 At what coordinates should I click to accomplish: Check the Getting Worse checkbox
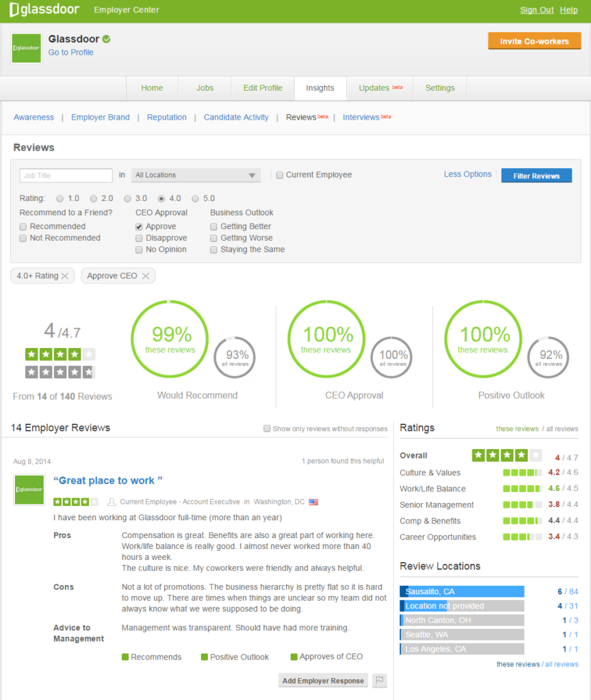(x=213, y=239)
